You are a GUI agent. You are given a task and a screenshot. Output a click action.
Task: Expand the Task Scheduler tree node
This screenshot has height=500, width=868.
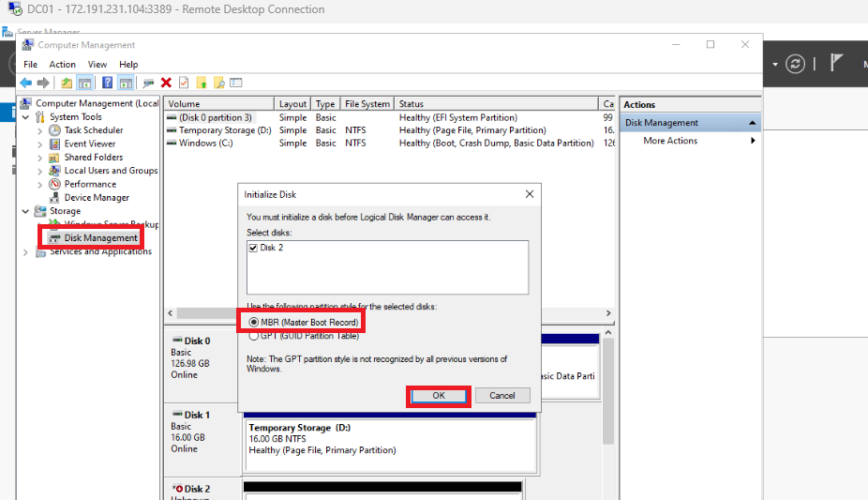(40, 130)
